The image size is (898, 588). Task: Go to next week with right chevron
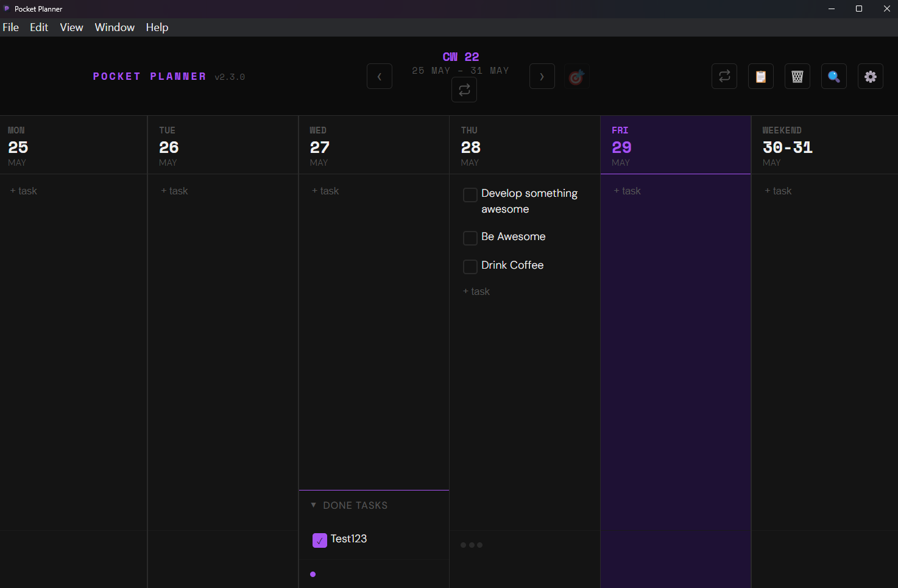(542, 76)
